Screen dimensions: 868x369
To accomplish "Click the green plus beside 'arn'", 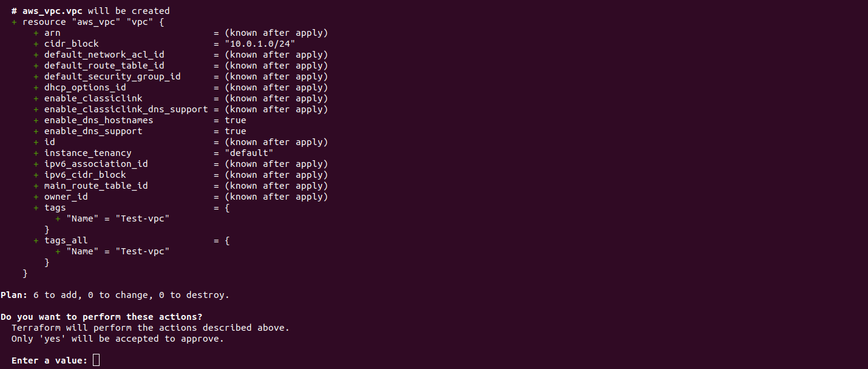I will point(36,33).
